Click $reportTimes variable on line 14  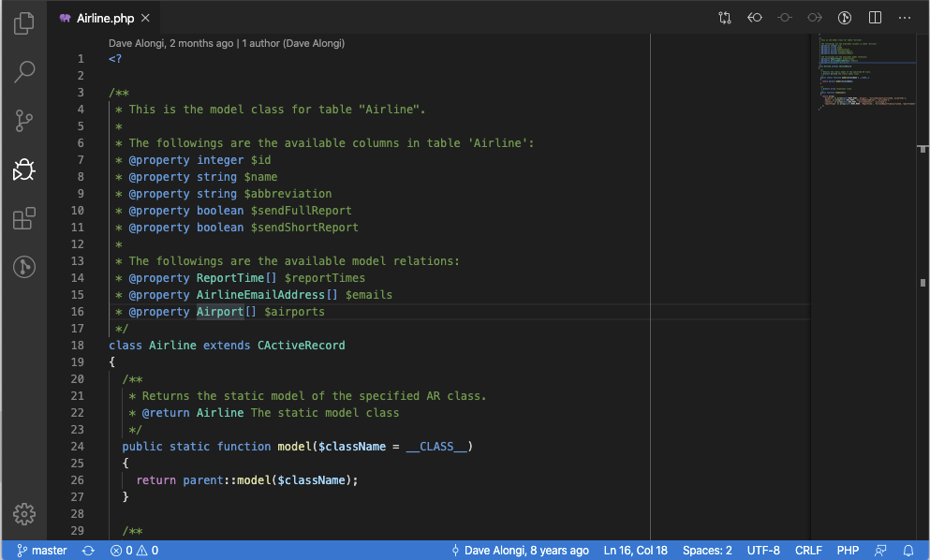324,277
